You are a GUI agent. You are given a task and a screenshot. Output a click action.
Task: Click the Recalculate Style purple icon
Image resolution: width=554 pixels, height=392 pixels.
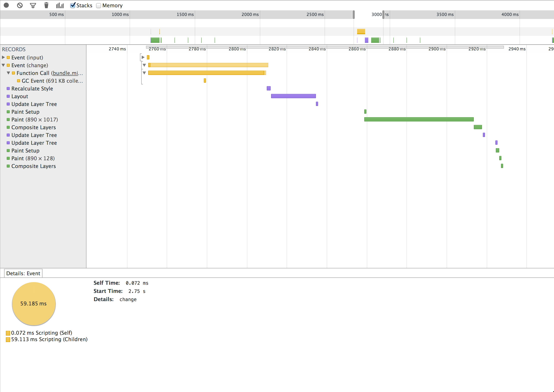click(x=8, y=89)
